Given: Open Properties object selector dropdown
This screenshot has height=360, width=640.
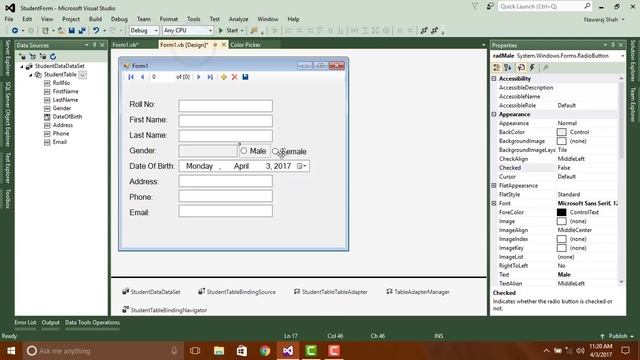Looking at the screenshot, I should pyautogui.click(x=622, y=56).
